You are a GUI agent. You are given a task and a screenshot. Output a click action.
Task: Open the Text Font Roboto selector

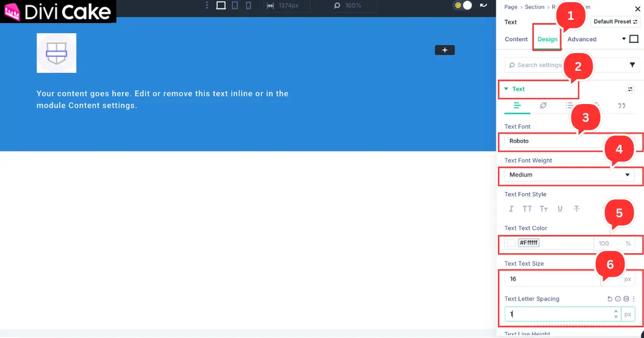point(569,141)
